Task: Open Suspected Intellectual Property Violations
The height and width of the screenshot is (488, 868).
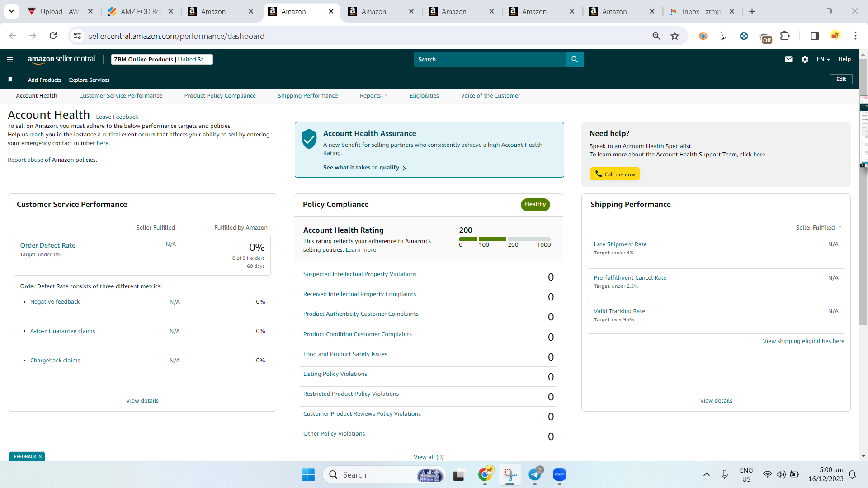Action: [360, 274]
